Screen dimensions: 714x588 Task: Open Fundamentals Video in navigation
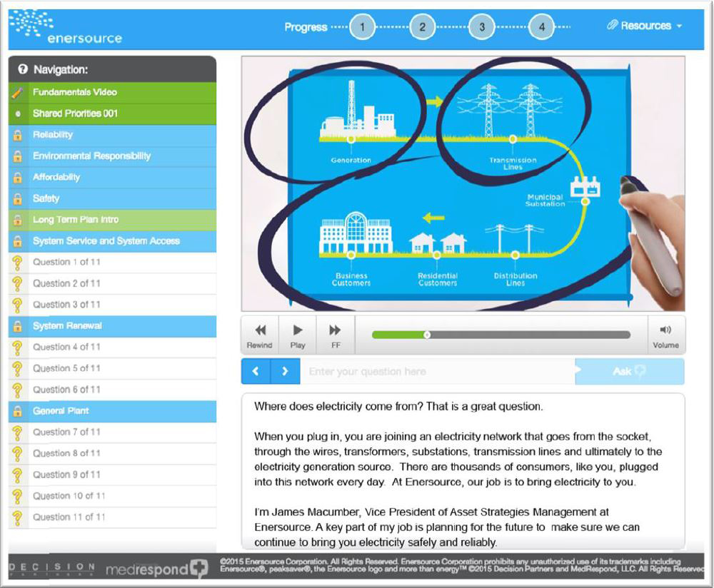pyautogui.click(x=113, y=92)
